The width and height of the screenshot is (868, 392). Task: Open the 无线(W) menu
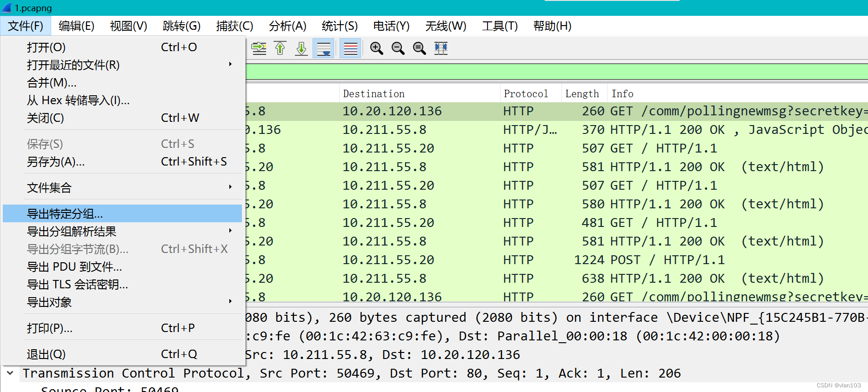pos(446,26)
